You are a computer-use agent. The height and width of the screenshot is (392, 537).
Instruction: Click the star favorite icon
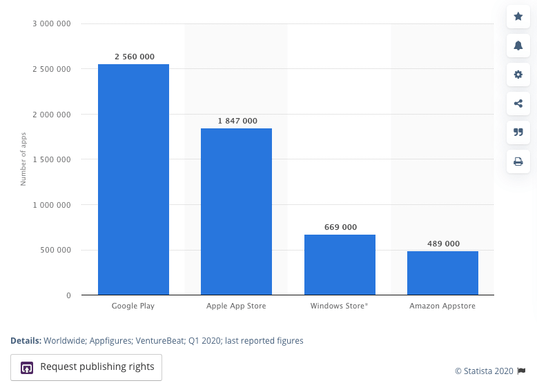pyautogui.click(x=518, y=17)
